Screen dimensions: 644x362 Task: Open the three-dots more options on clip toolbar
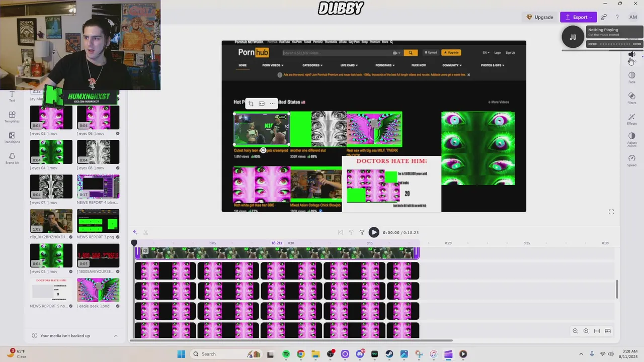[272, 104]
